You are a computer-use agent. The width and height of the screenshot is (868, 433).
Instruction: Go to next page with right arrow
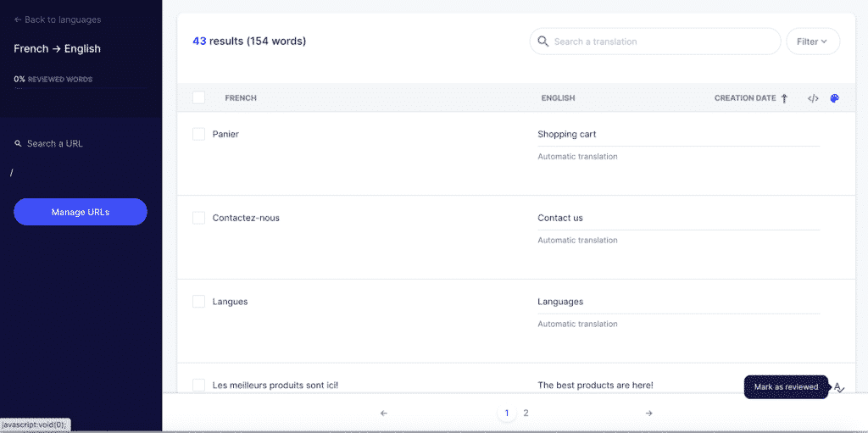click(x=649, y=414)
